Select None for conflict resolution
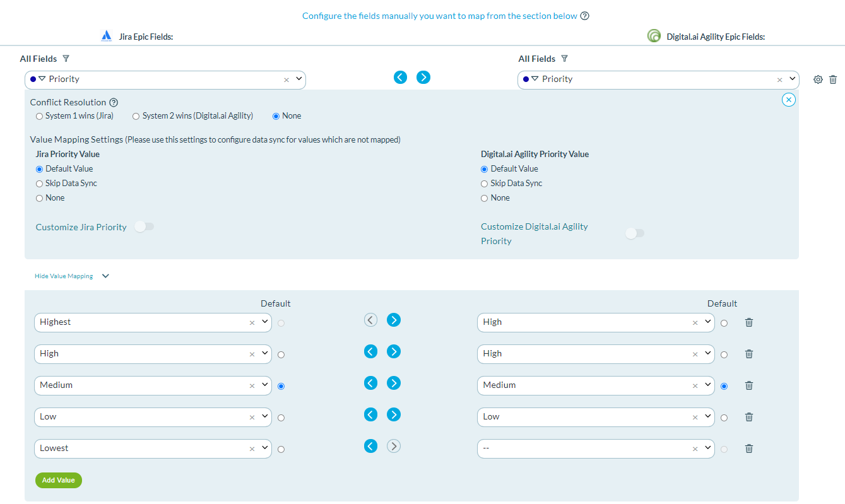 tap(276, 116)
